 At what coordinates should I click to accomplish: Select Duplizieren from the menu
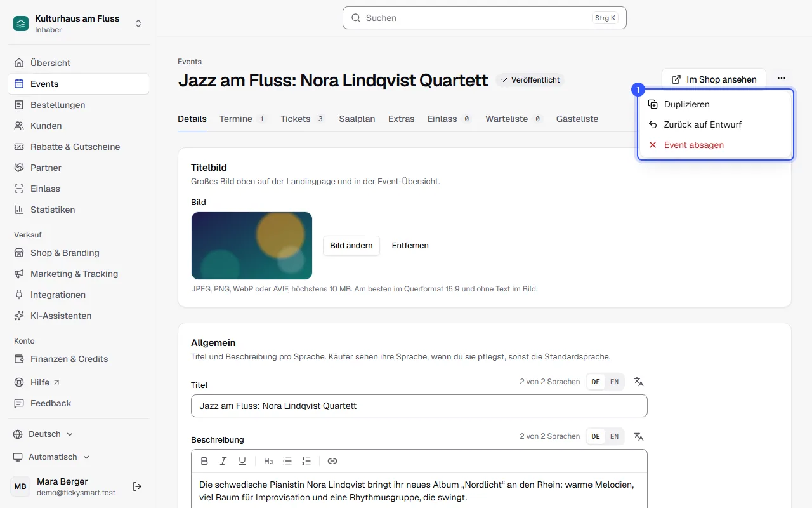pyautogui.click(x=716, y=104)
